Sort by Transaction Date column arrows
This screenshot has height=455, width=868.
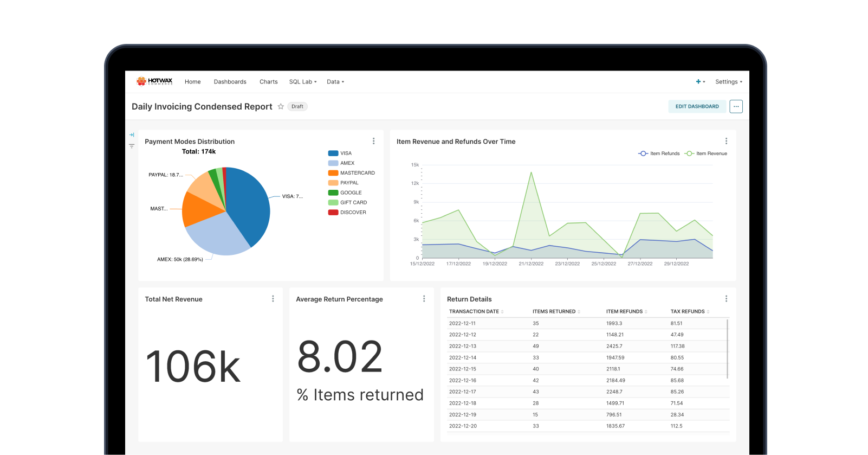(x=502, y=312)
